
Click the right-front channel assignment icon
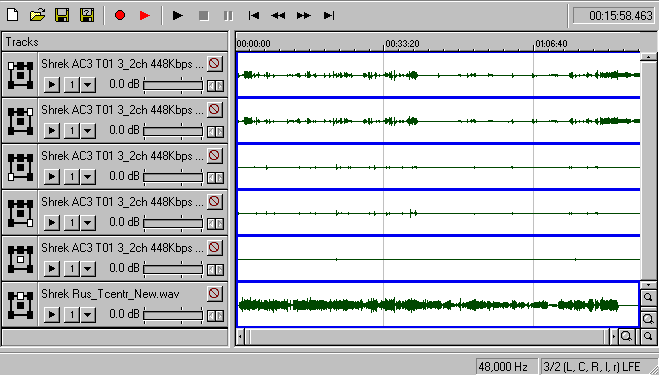(x=20, y=121)
